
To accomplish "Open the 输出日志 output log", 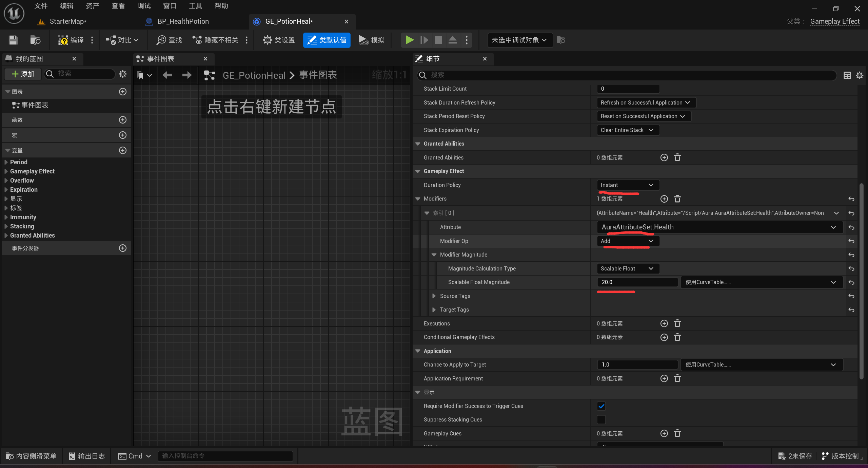I will [87, 456].
